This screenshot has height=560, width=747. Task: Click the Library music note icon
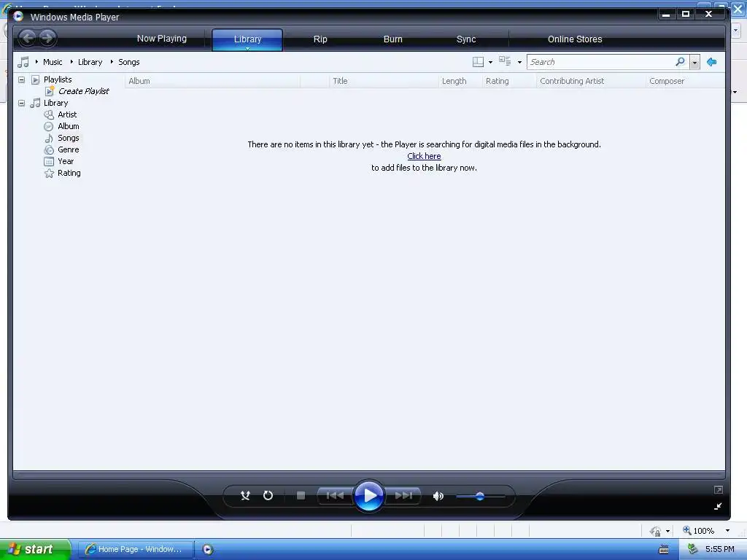tap(35, 103)
